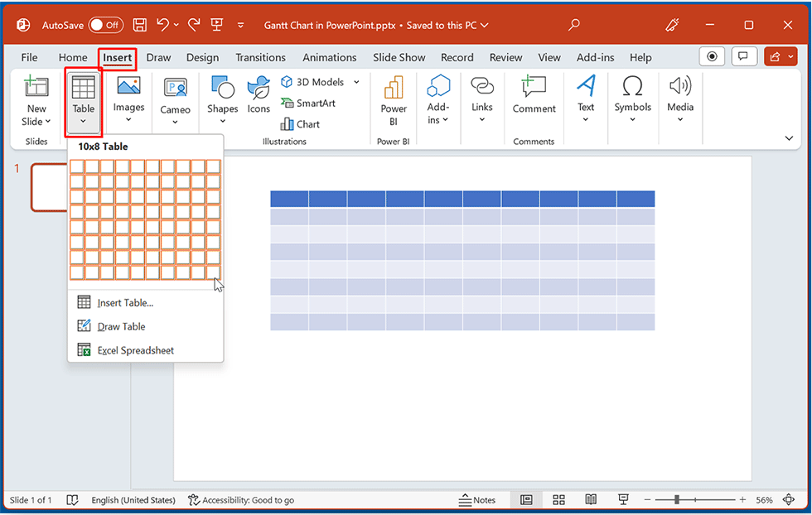The width and height of the screenshot is (812, 515).
Task: Collapse the ribbon with the chevron
Action: [789, 138]
